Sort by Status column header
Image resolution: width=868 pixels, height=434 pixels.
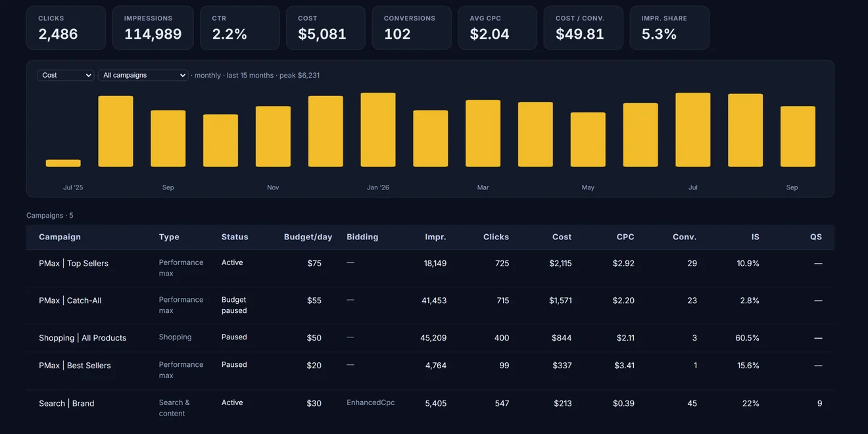[x=235, y=237]
